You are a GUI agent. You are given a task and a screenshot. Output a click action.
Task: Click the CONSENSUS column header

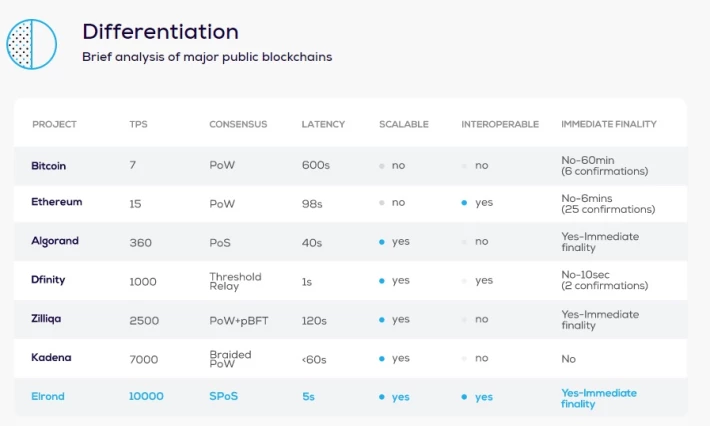click(x=238, y=124)
